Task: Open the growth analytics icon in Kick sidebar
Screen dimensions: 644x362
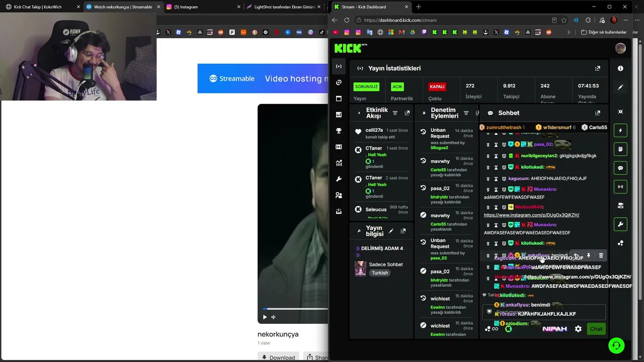Action: 339,163
